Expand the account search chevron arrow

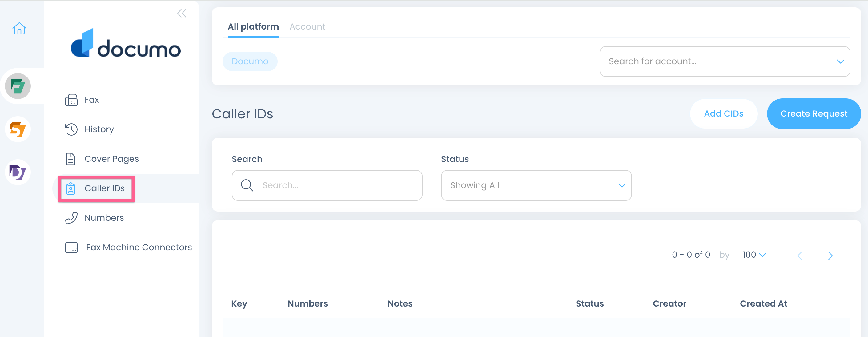tap(840, 61)
